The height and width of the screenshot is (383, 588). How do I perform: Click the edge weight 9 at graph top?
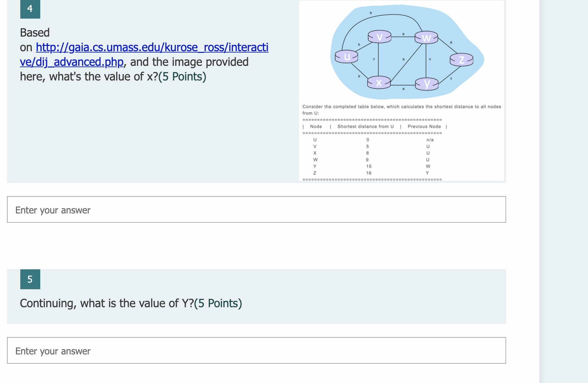[x=371, y=12]
